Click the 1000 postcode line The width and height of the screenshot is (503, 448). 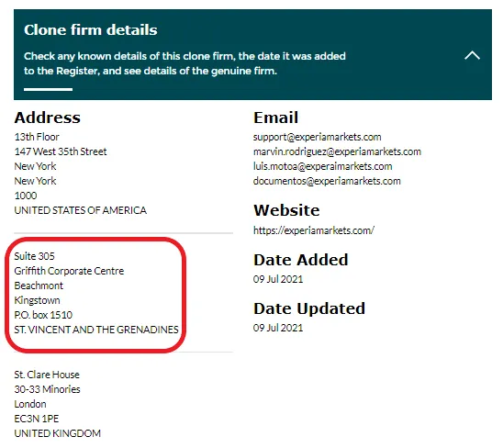[26, 196]
